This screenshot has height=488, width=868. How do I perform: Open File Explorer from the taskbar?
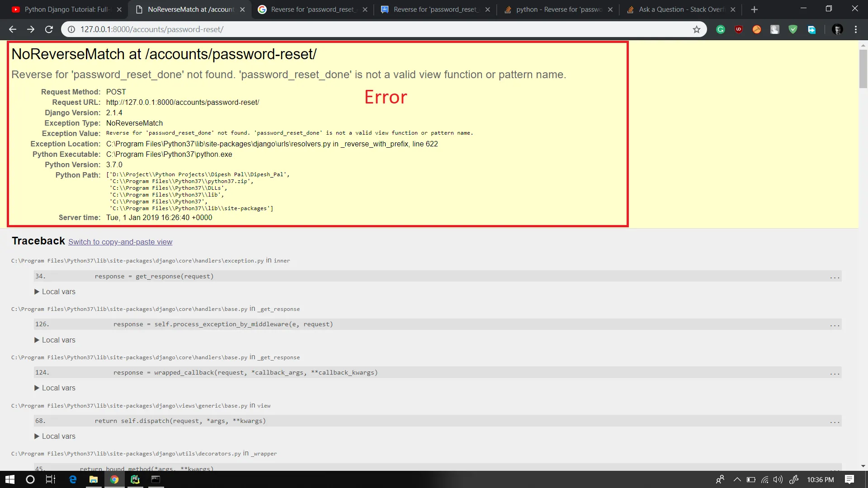coord(94,479)
